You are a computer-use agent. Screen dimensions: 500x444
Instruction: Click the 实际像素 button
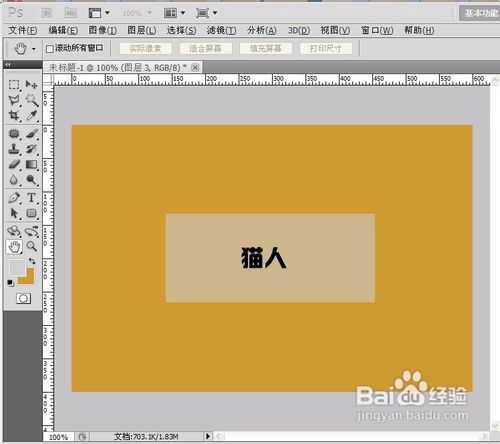click(145, 49)
